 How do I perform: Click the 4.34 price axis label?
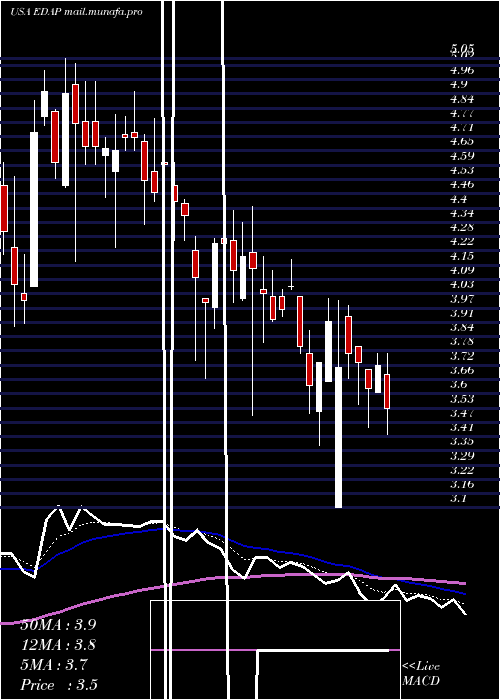[462, 213]
